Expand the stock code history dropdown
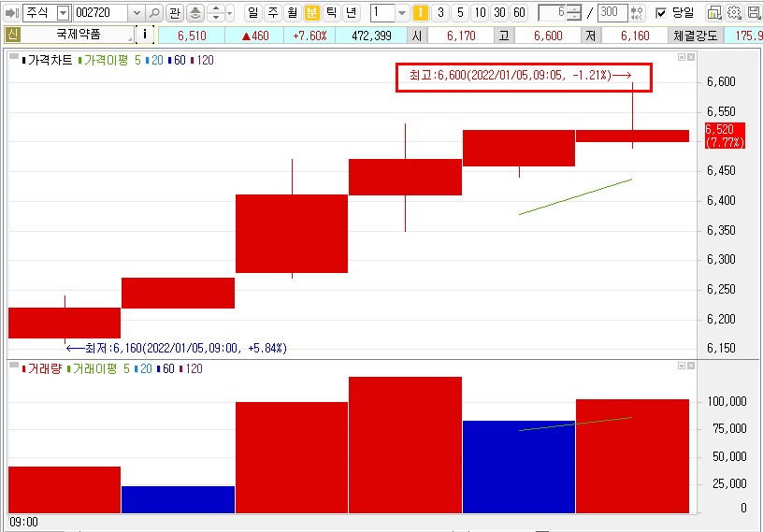 coord(137,13)
